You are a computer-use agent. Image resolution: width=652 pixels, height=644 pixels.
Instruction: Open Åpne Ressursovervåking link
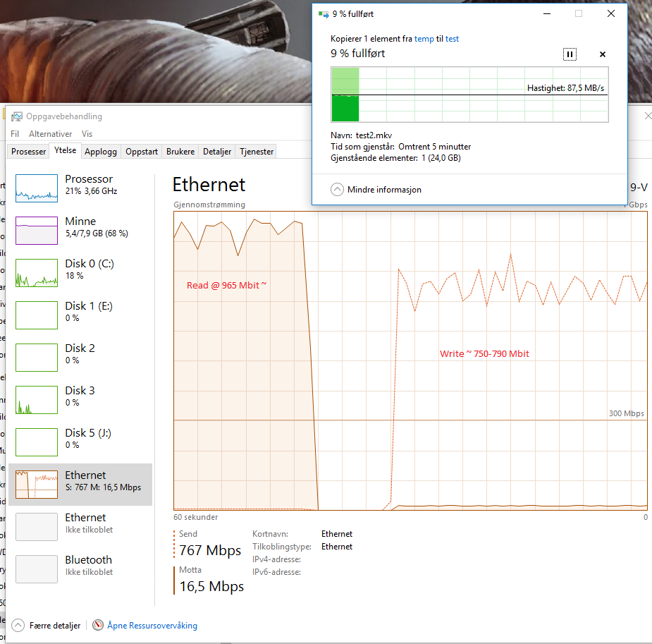tap(152, 625)
